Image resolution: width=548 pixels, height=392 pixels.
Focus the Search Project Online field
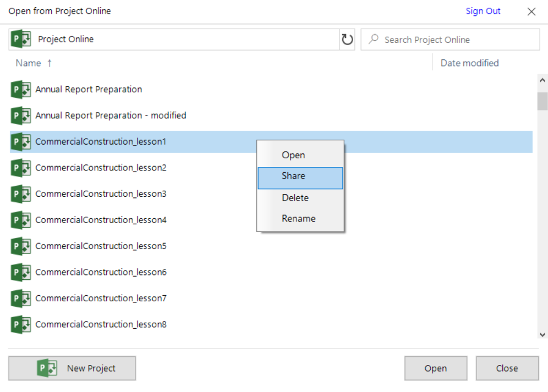(x=450, y=40)
